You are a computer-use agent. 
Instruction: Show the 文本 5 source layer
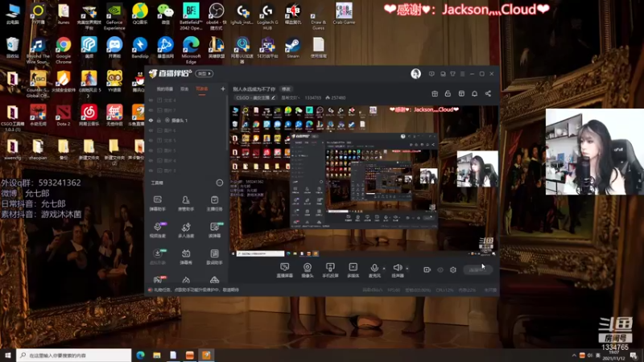point(151,140)
